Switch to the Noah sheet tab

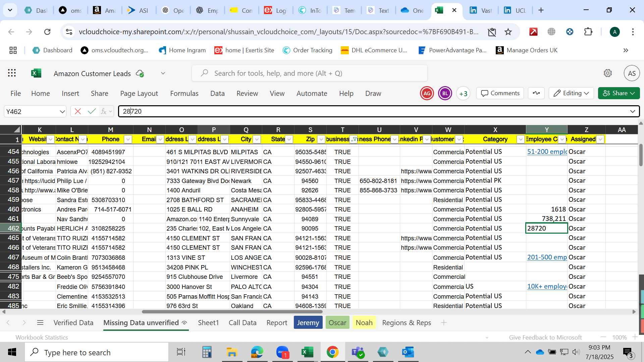click(x=364, y=323)
